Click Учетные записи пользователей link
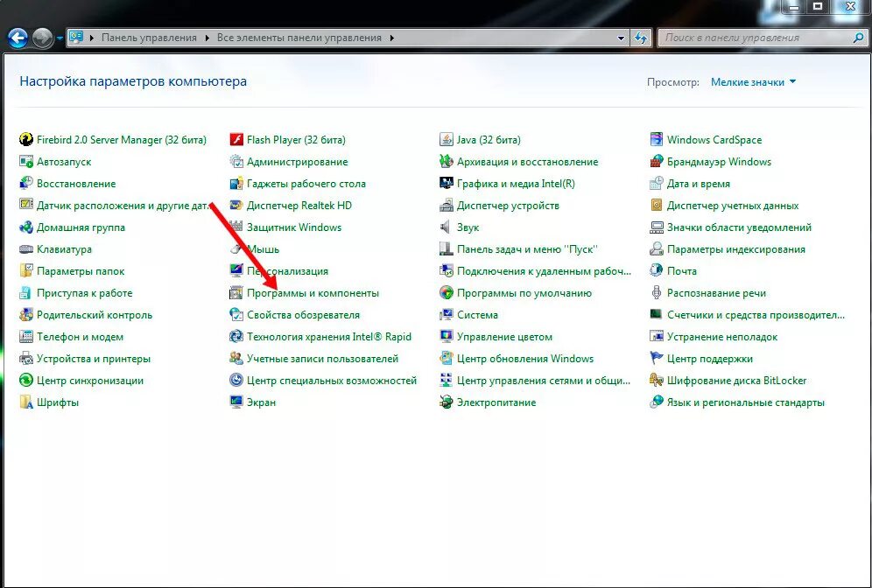 (x=322, y=359)
